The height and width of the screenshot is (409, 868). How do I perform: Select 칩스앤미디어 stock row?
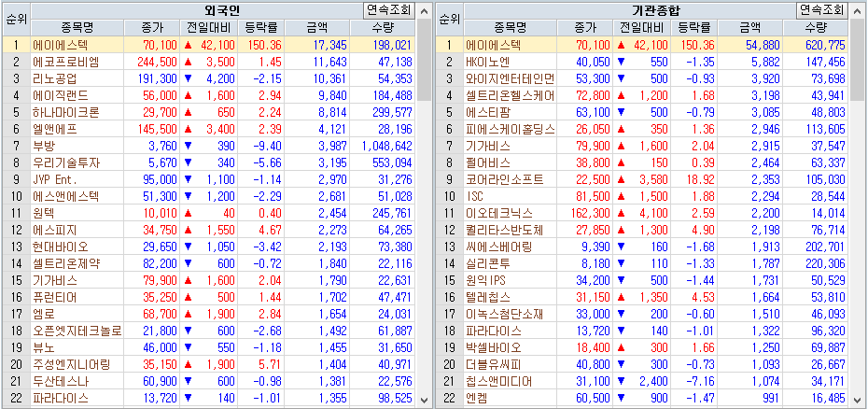click(642, 381)
